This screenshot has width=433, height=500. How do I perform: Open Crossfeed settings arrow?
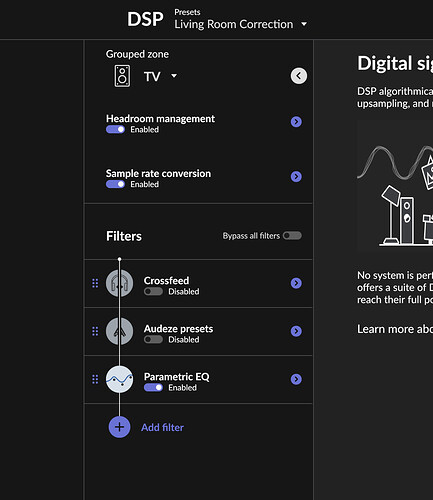[x=296, y=283]
